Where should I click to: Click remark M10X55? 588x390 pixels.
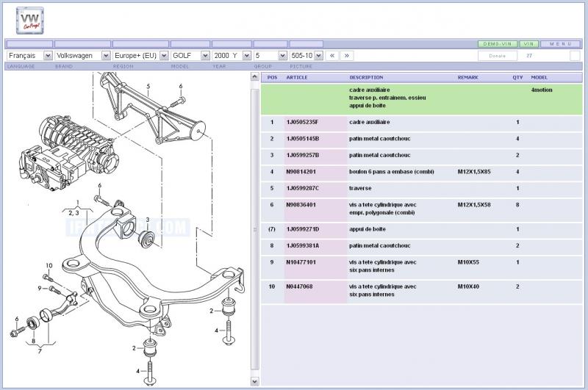click(468, 262)
